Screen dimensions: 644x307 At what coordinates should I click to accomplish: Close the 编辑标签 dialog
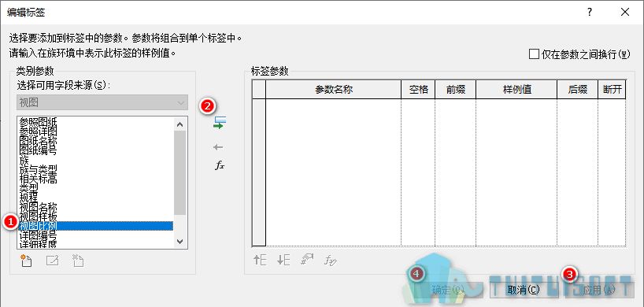pos(624,13)
